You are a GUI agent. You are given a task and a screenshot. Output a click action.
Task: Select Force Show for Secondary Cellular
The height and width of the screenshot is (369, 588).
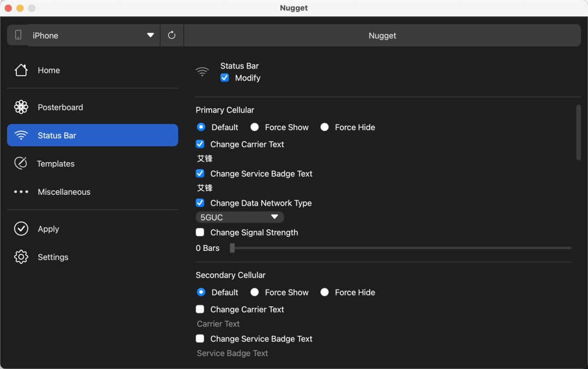[x=255, y=292]
